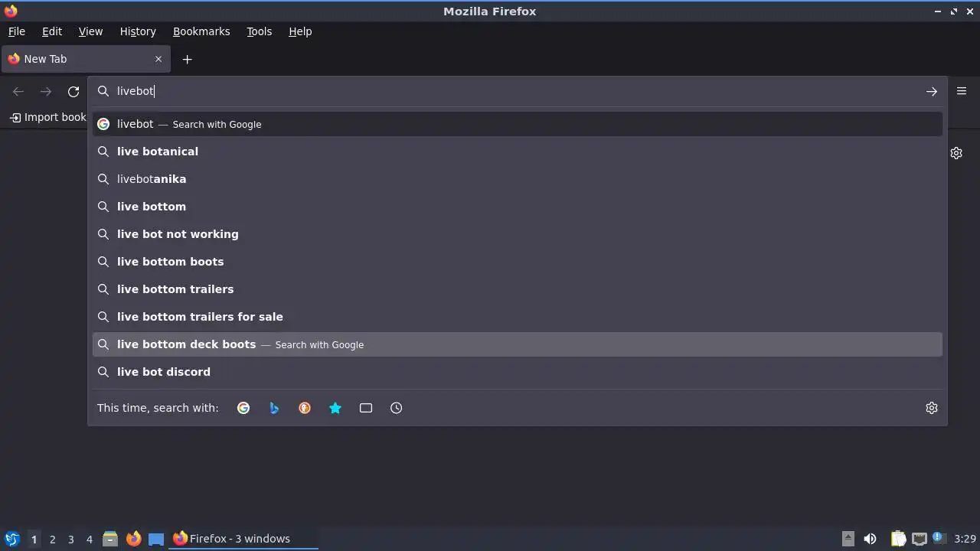Screen dimensions: 980x551
Task: Open the removable media tray icon
Action: (x=848, y=539)
